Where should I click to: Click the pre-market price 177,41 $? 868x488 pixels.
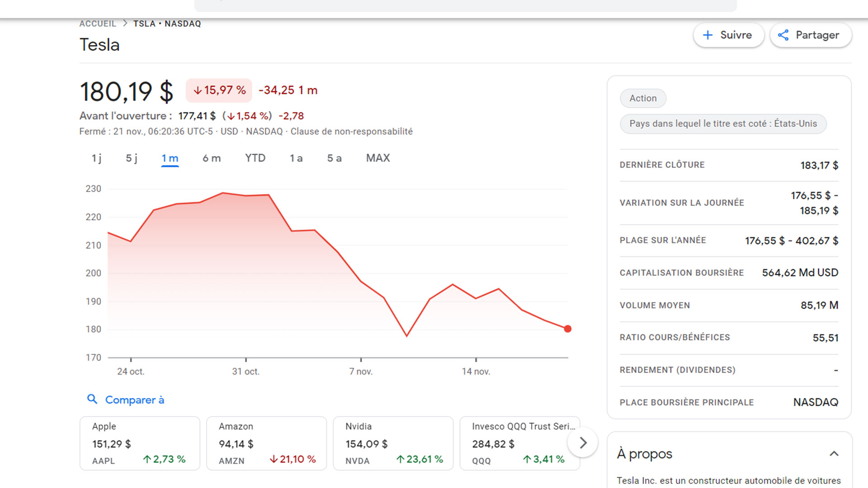coord(197,116)
